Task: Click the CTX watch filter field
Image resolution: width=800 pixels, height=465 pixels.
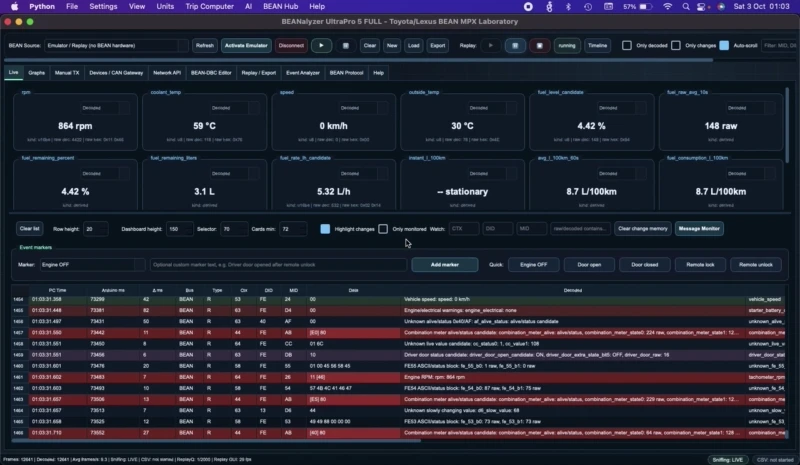Action: tap(464, 229)
